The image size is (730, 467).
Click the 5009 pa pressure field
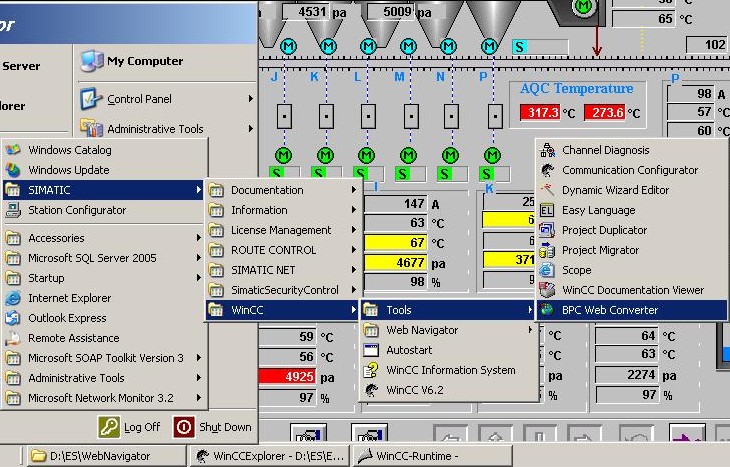pos(391,12)
